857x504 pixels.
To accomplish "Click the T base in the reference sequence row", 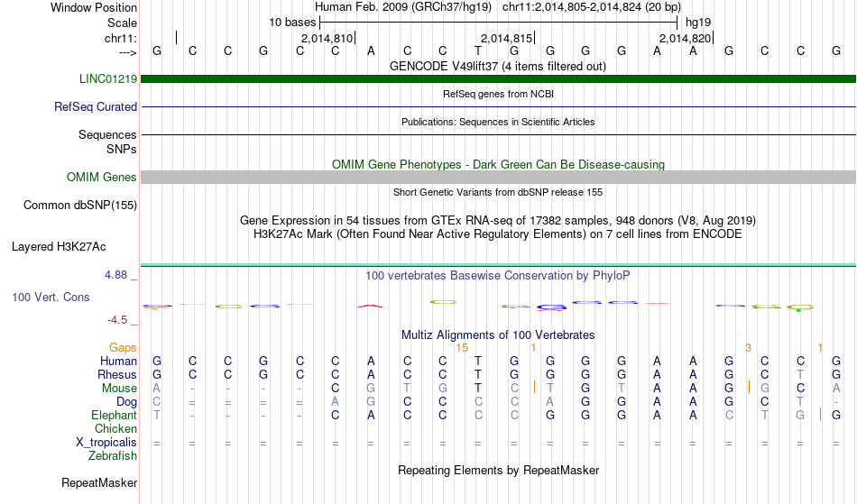I will (478, 50).
